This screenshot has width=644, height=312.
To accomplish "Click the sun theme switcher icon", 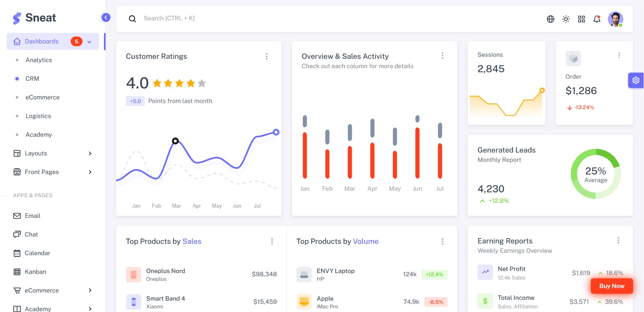I will [566, 19].
